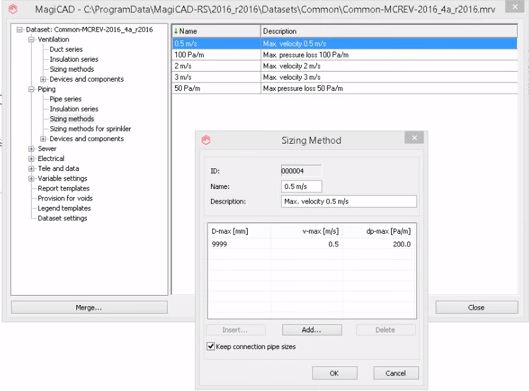The image size is (529, 391).
Task: Expand Devices and components under Piping
Action: [43, 139]
